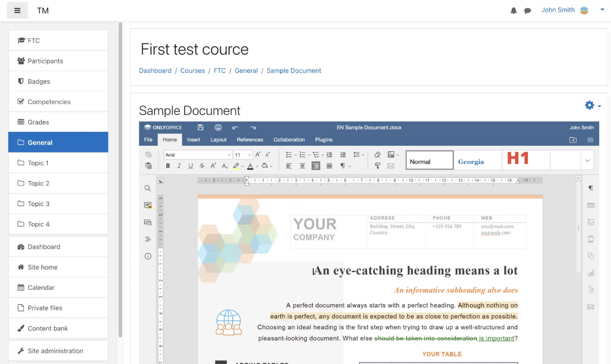Open the chat panel in left editor sidebar
Screen dimensions: 611x364
148,223
